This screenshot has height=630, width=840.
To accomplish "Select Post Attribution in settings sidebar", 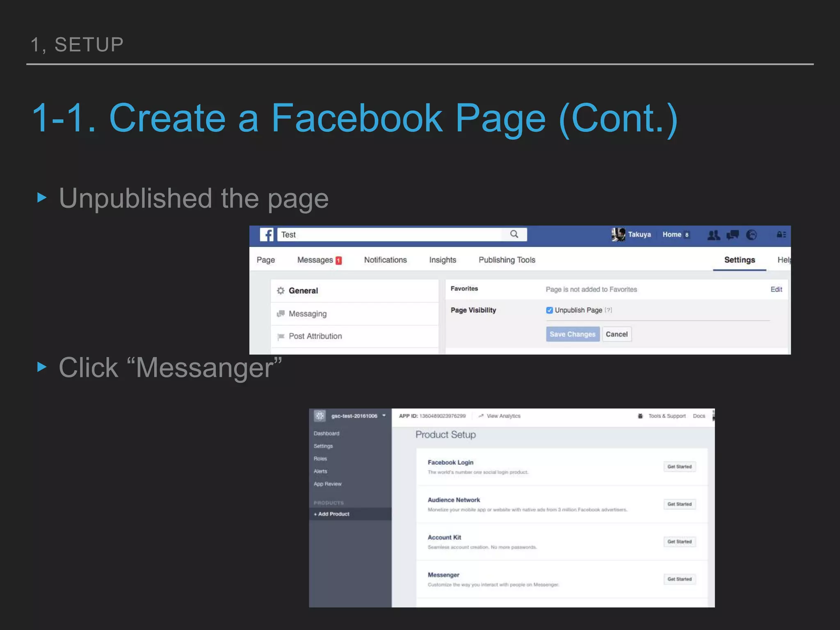I will [x=354, y=336].
